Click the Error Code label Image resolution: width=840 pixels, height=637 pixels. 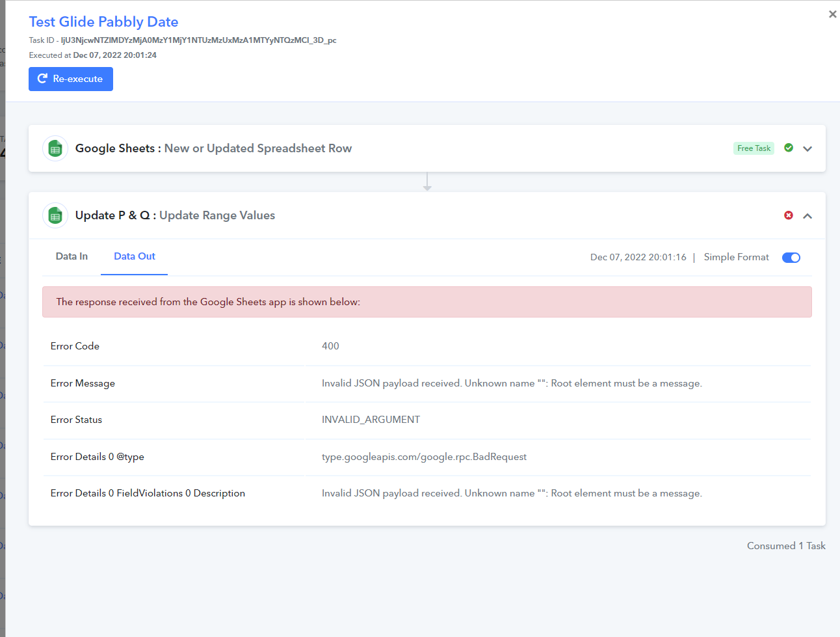click(x=75, y=346)
